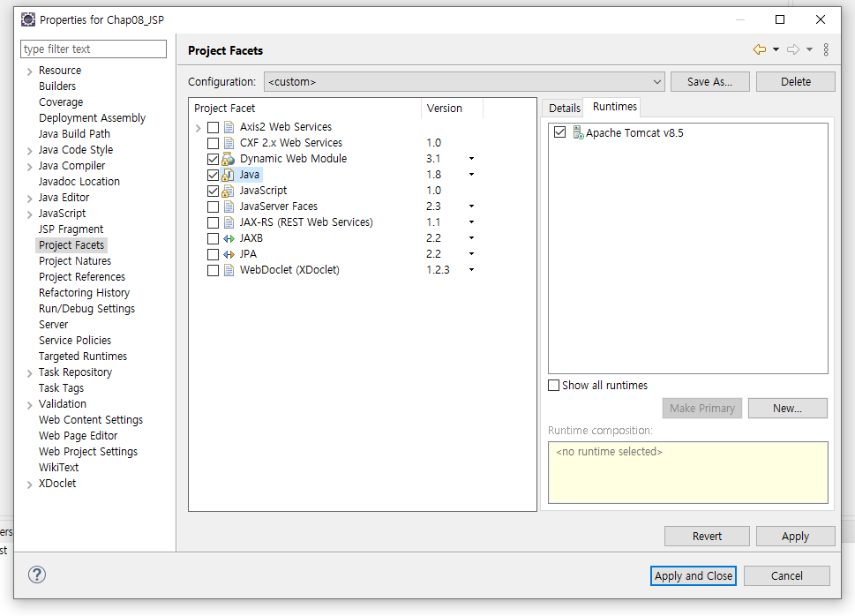This screenshot has height=616, width=855.
Task: Toggle the Java facet checkbox
Action: 214,175
